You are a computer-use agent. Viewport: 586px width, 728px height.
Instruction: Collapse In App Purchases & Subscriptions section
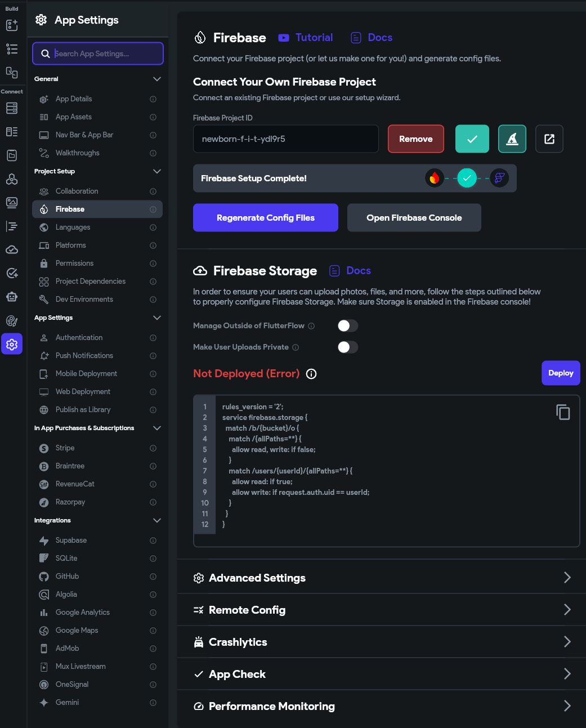point(157,428)
